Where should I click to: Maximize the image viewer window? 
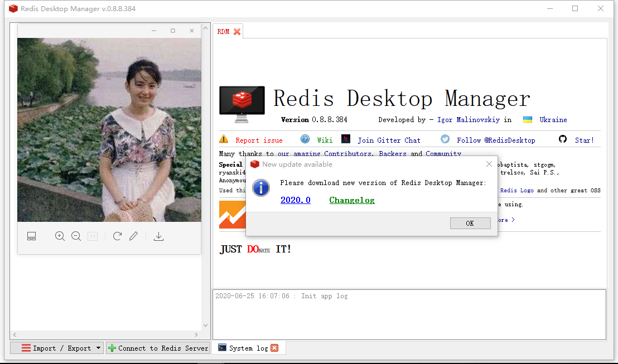[x=173, y=31]
